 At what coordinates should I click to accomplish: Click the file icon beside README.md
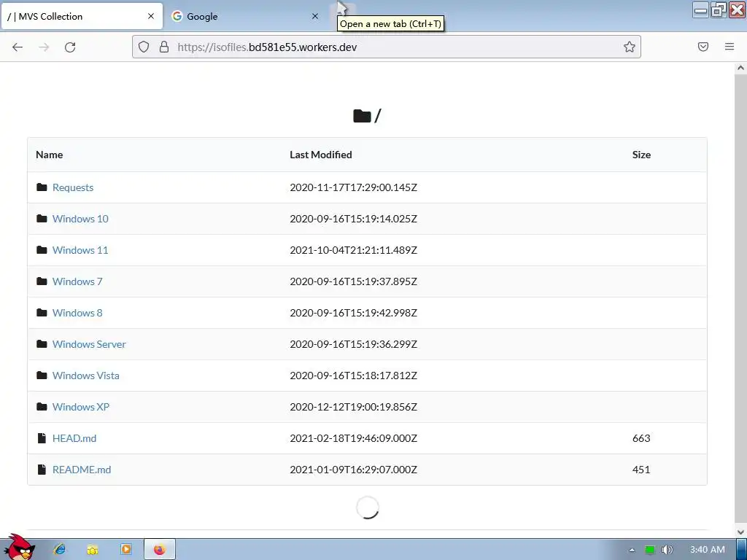click(x=42, y=470)
